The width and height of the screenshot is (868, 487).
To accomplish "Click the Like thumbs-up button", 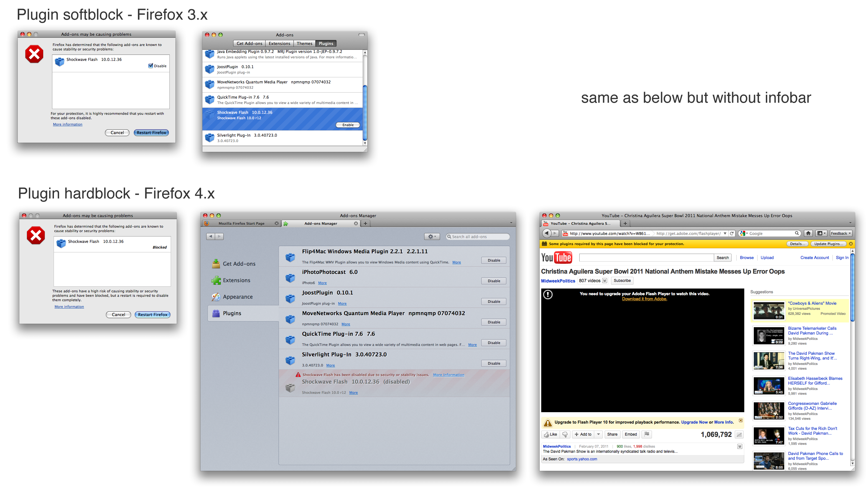I will (550, 434).
